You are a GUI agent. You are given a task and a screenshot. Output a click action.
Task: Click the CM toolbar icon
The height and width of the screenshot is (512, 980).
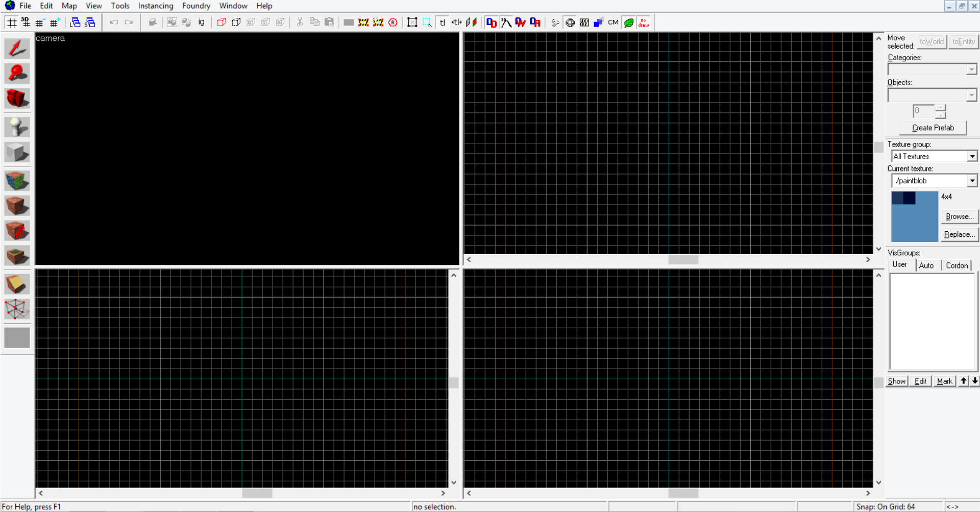614,22
